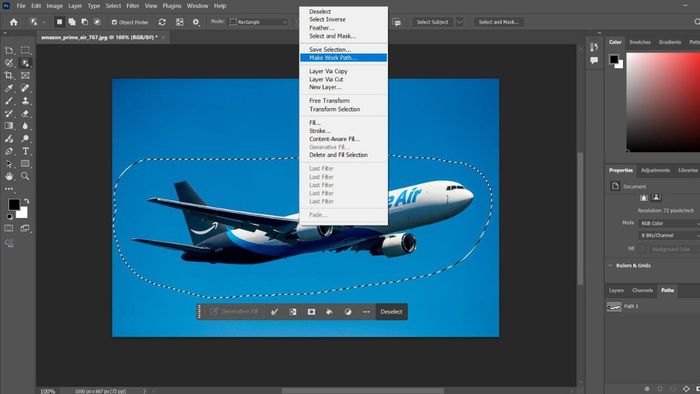Open the Mode Rectangle dropdown
Image resolution: width=700 pixels, height=394 pixels.
click(x=258, y=22)
